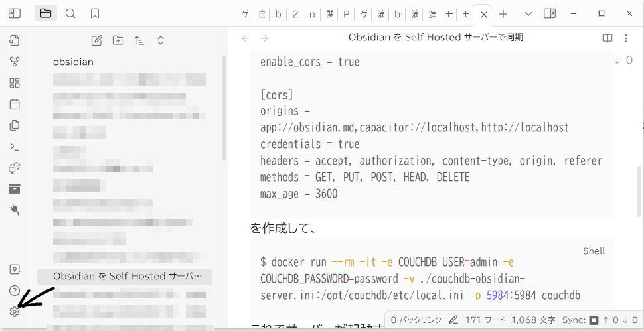644x331 pixels.
Task: Click the new note icon in file explorer
Action: click(x=97, y=40)
